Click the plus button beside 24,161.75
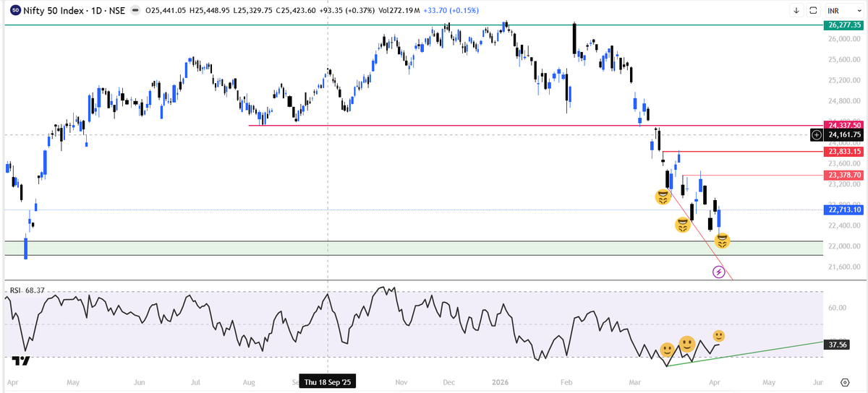This screenshot has width=868, height=393. pyautogui.click(x=817, y=134)
